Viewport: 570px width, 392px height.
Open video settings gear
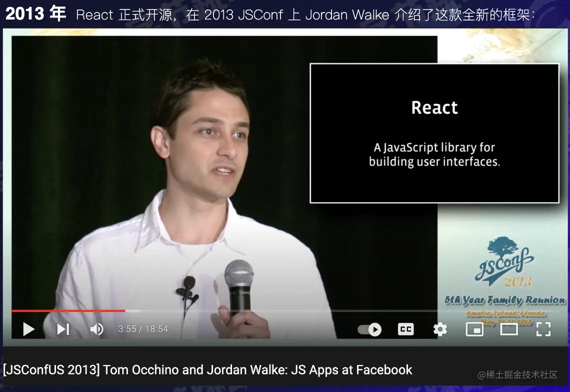tap(440, 329)
